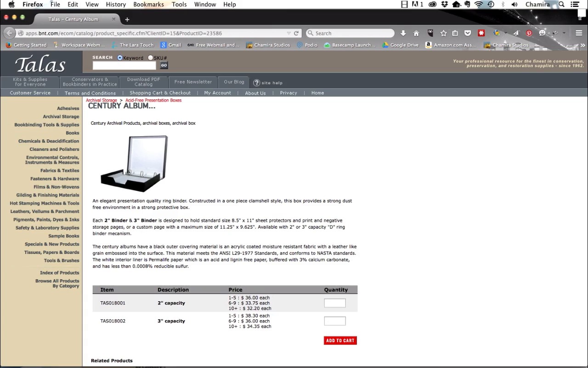Screen dimensions: 588x368
Task: Open the Creative Cloud menu bar icon
Action: 432,4
